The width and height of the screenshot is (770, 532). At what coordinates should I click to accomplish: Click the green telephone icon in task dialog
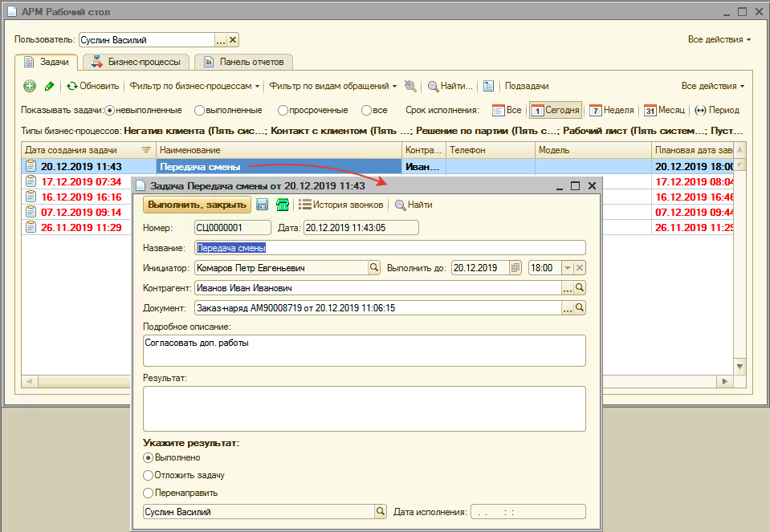(x=282, y=205)
